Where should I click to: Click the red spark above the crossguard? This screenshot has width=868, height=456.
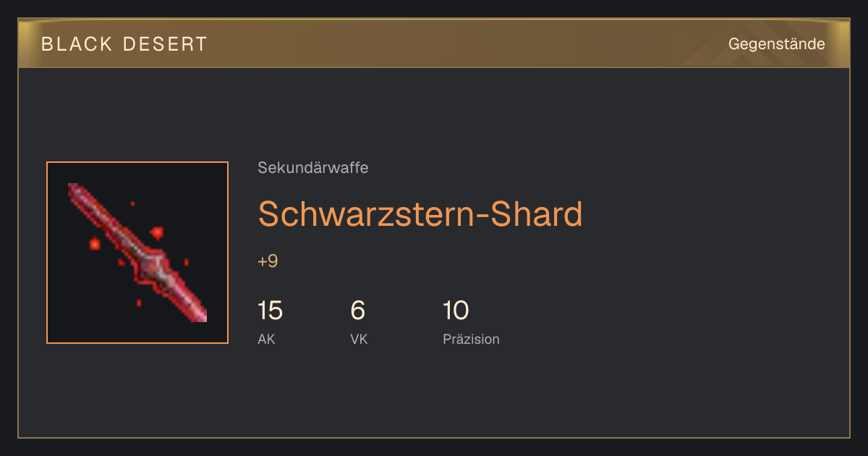click(157, 233)
